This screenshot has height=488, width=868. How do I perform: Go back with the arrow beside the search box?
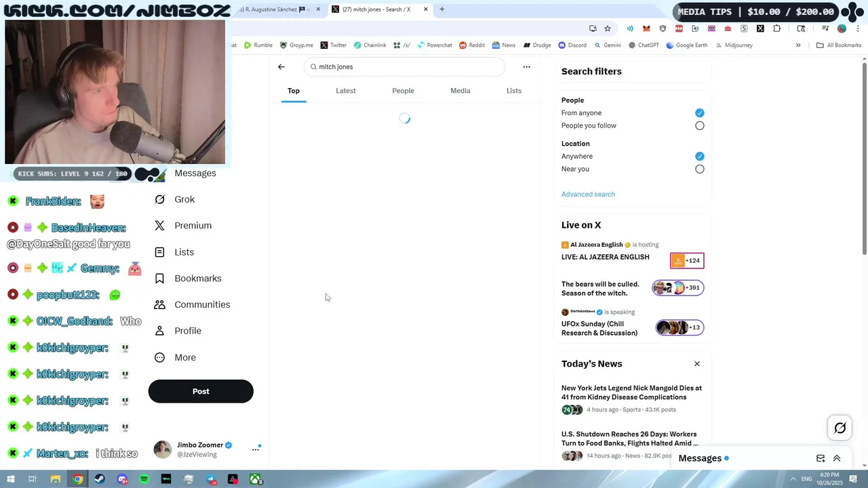click(281, 67)
